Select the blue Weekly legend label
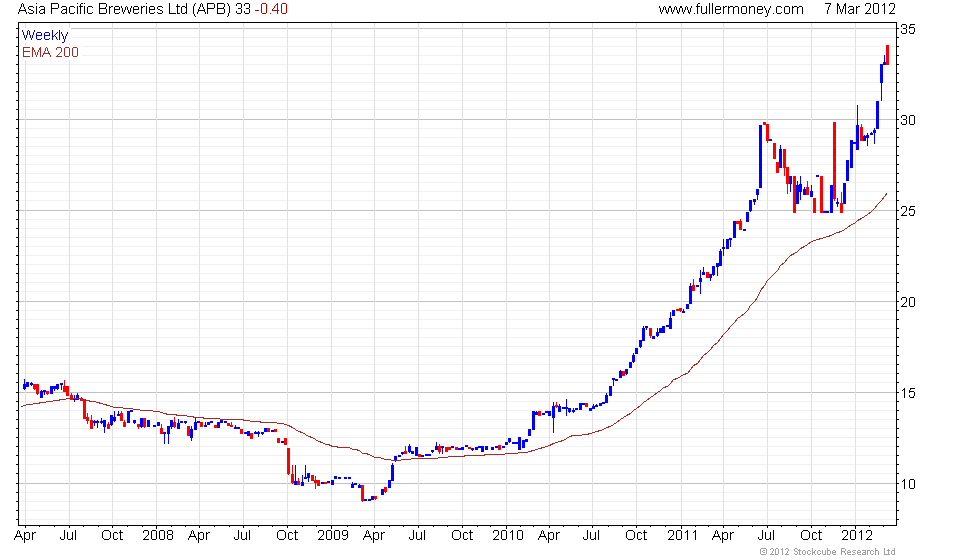Screen dimensions: 980x560 tap(44, 36)
